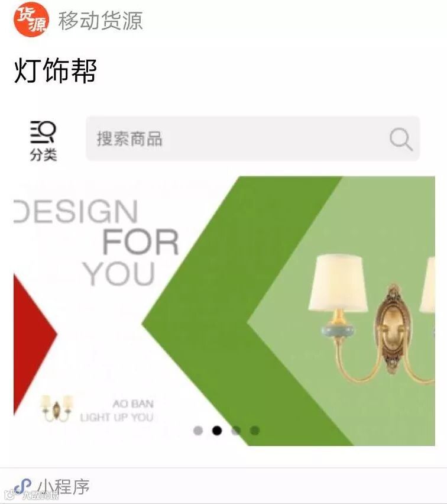Click the AO BAN LIGHT UP YOU text
This screenshot has height=504, width=447.
pyautogui.click(x=117, y=411)
